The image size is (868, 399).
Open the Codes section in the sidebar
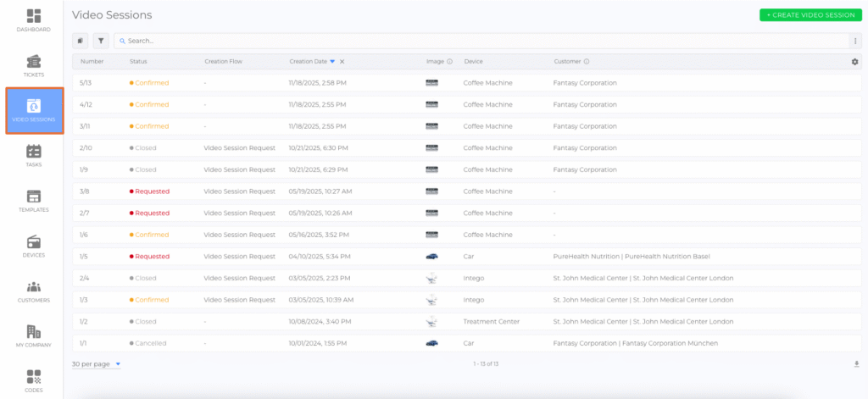tap(34, 380)
